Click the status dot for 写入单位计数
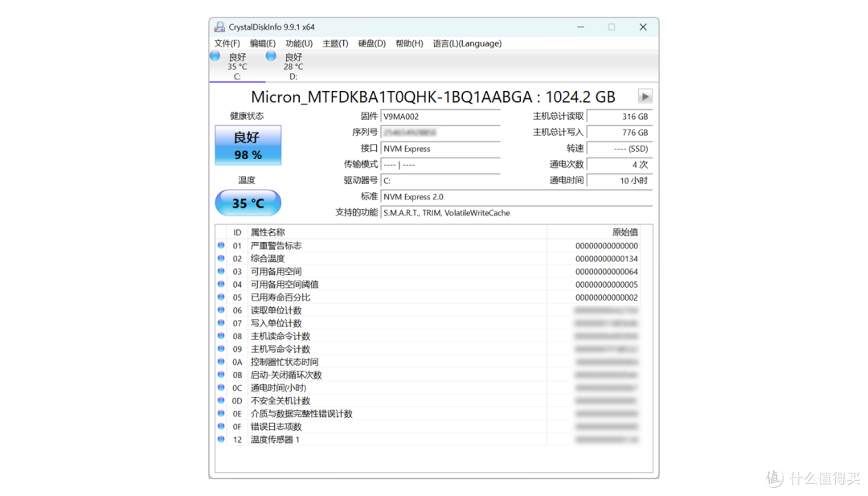Viewport: 868px width, 496px height. point(221,322)
